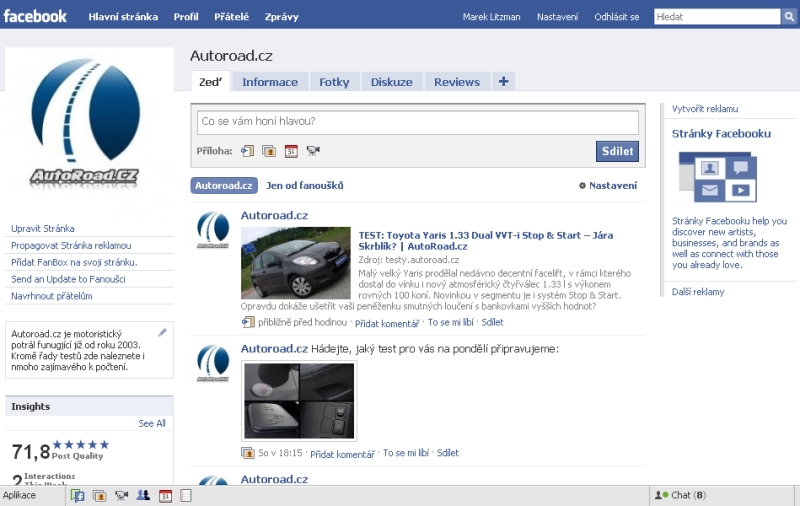
Task: Switch to the Informace tab
Action: [x=270, y=82]
